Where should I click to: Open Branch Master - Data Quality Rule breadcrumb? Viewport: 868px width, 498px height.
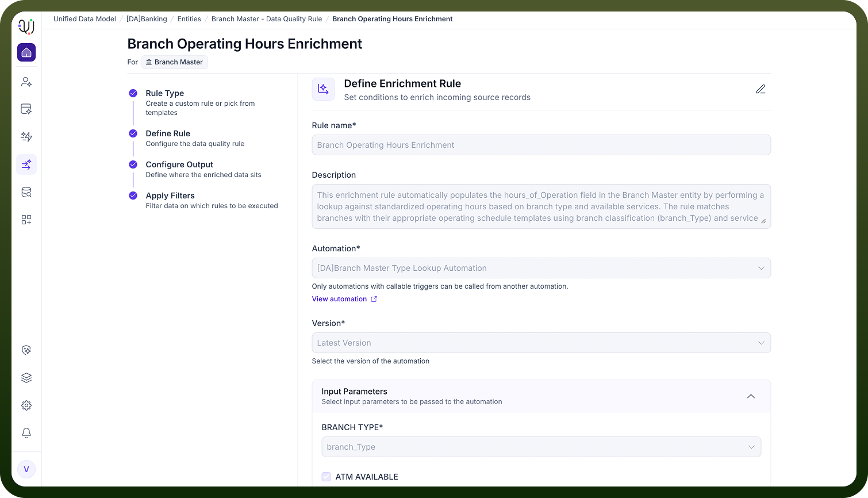pos(267,19)
